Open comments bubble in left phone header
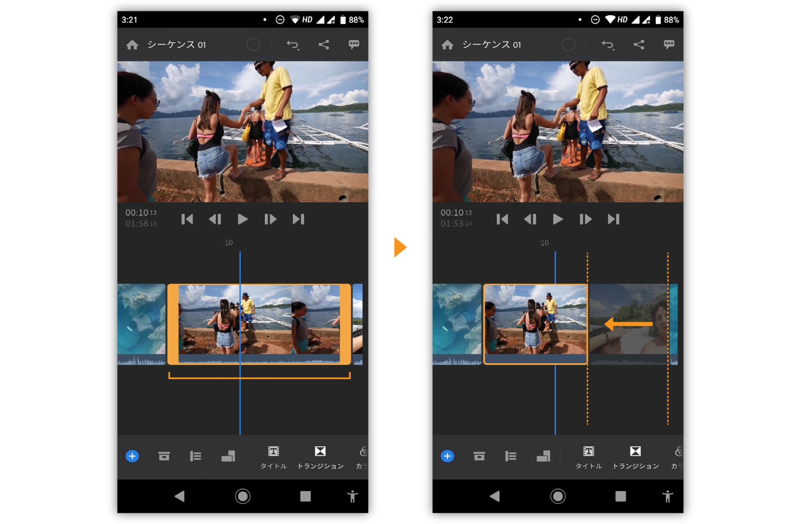The width and height of the screenshot is (812, 524). click(x=354, y=44)
